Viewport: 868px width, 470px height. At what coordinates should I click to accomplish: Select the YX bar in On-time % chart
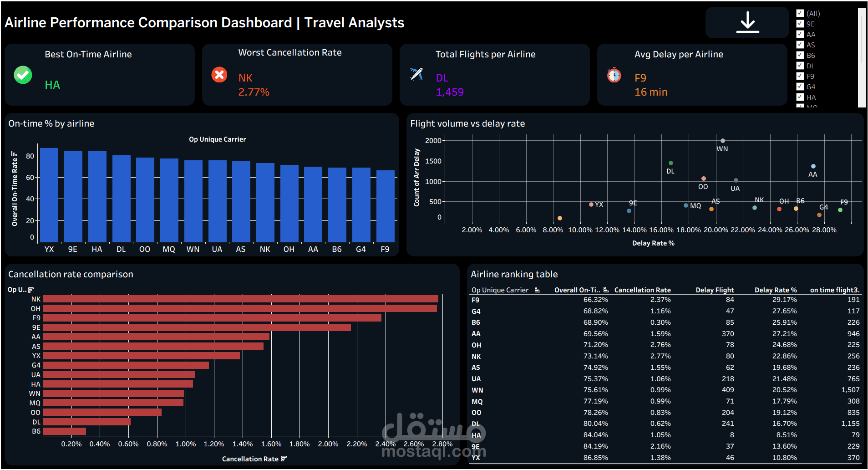tap(49, 195)
